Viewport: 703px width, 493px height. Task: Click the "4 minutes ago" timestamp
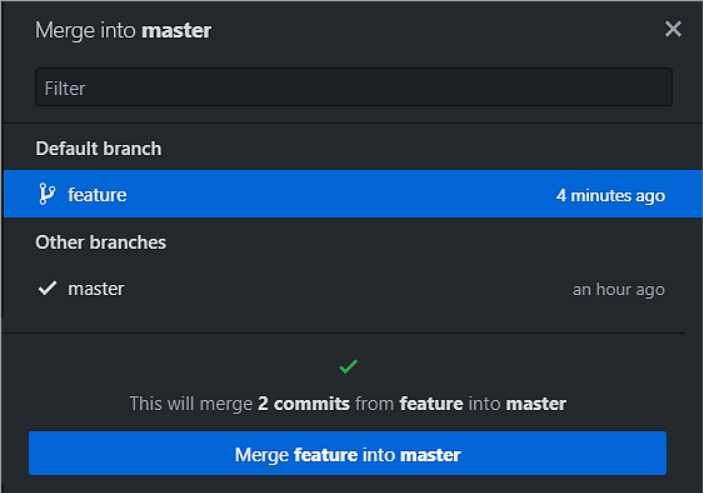click(610, 195)
